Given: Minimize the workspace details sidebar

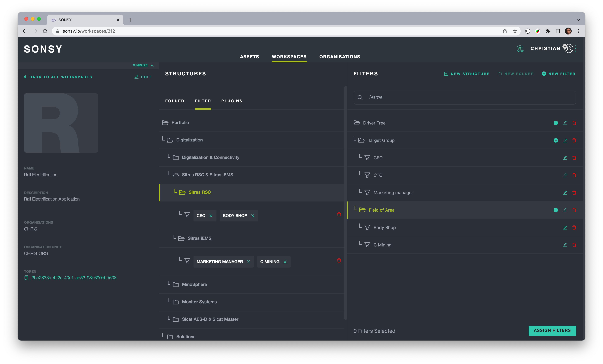Looking at the screenshot, I should pos(143,65).
